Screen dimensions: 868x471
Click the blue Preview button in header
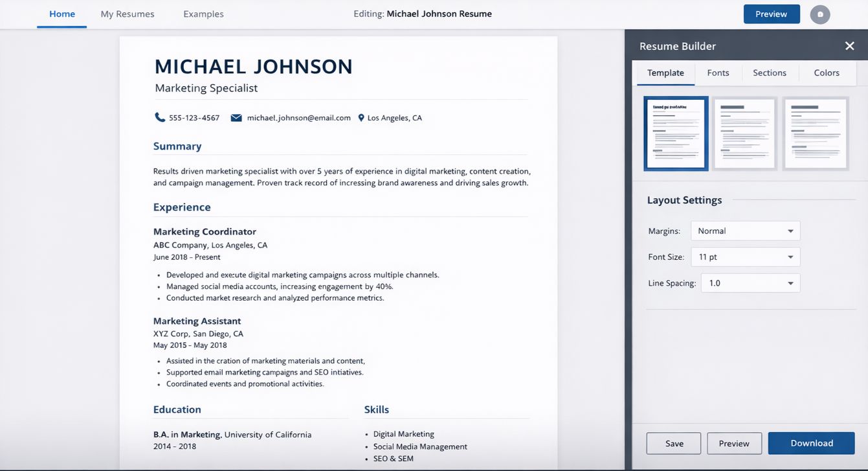tap(771, 14)
